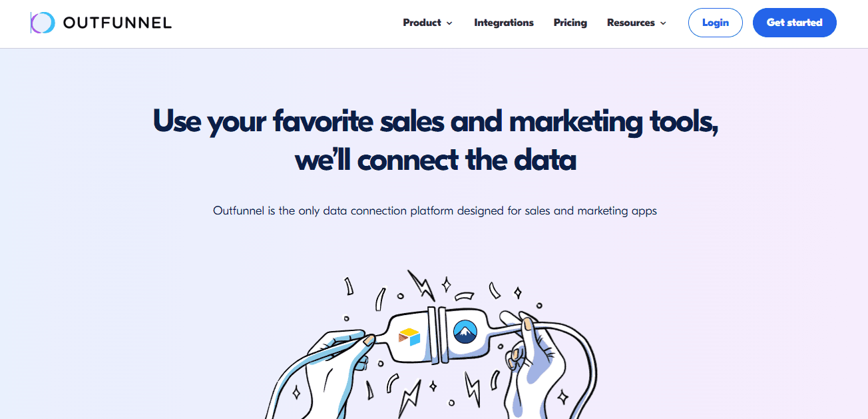
Task: Click the OUTFUNNEL wordmark in the header
Action: click(x=117, y=22)
